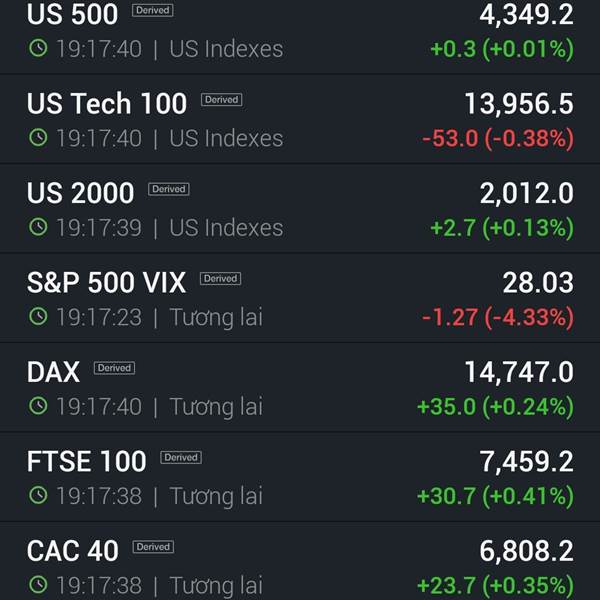Open S&P 500 VIX futures entry
The image size is (600, 600).
(x=300, y=298)
